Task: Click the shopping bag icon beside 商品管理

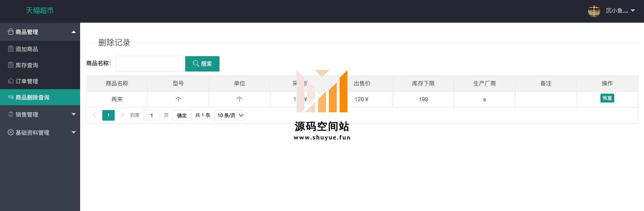Action: pyautogui.click(x=11, y=32)
